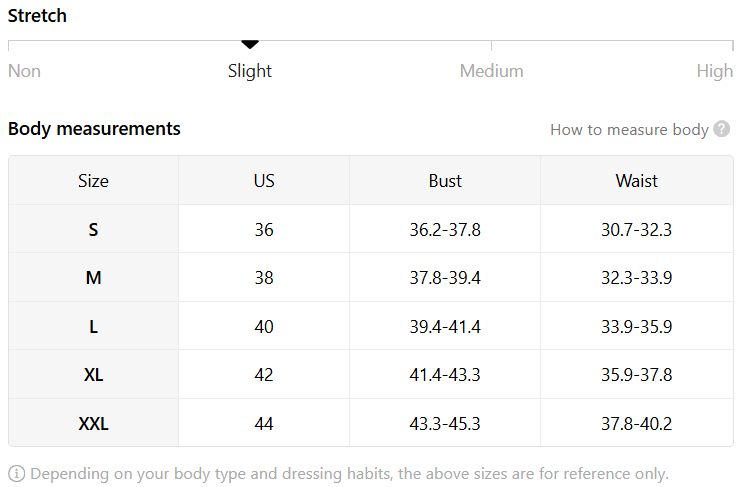Select the Slight stretch label
The height and width of the screenshot is (487, 744).
coord(250,71)
